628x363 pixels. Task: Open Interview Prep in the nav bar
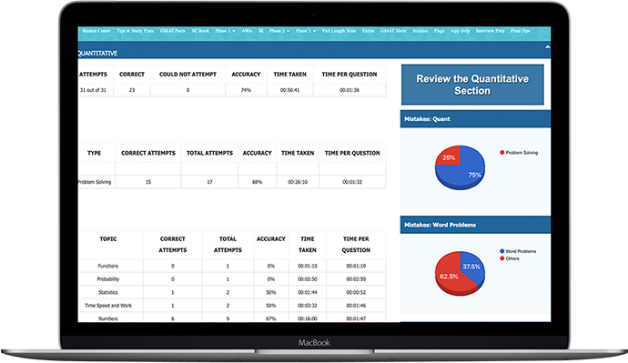pos(490,31)
